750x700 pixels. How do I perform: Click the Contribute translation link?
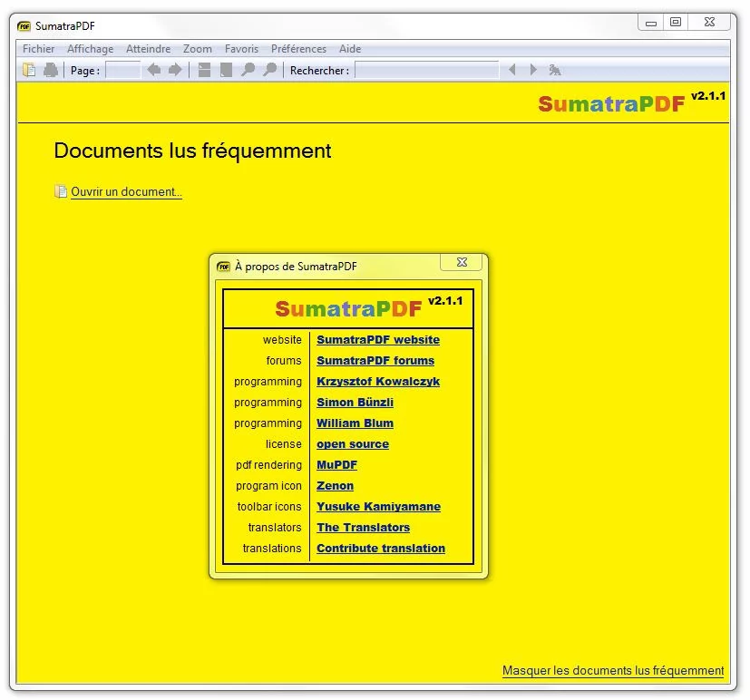click(x=381, y=549)
